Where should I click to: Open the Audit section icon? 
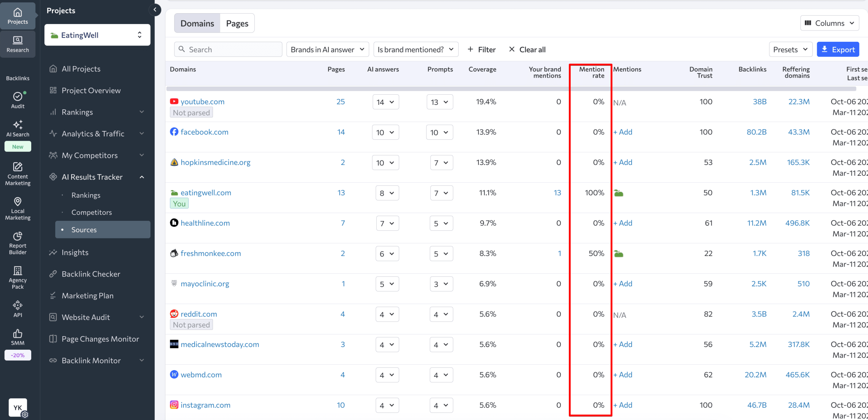coord(17,96)
